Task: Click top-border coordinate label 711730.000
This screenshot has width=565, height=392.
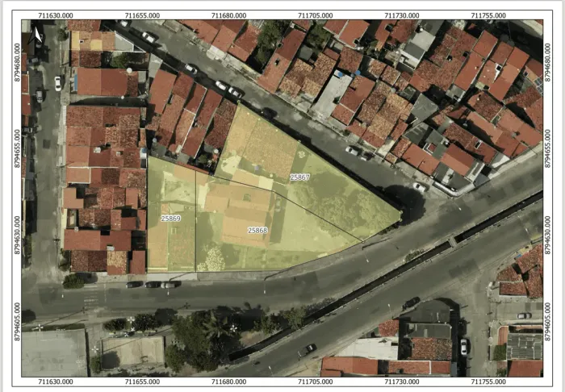Action: pos(402,15)
